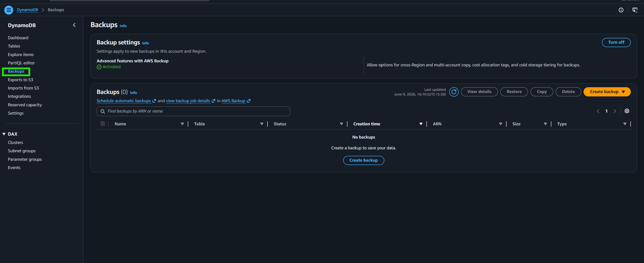The width and height of the screenshot is (644, 263).
Task: Open Reserved capacity in the sidebar
Action: pos(25,105)
